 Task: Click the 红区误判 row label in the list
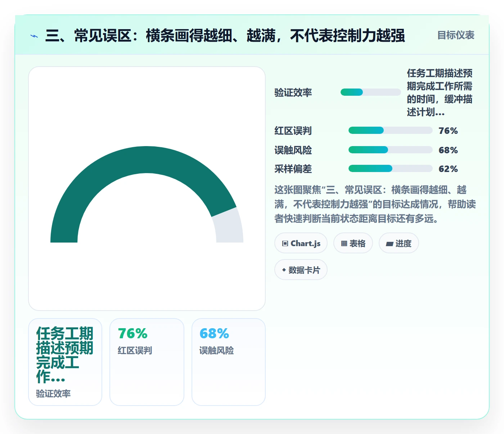click(293, 131)
